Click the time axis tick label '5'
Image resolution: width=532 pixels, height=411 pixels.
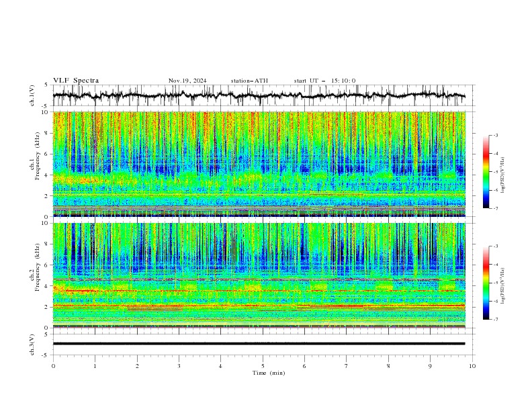coord(263,366)
